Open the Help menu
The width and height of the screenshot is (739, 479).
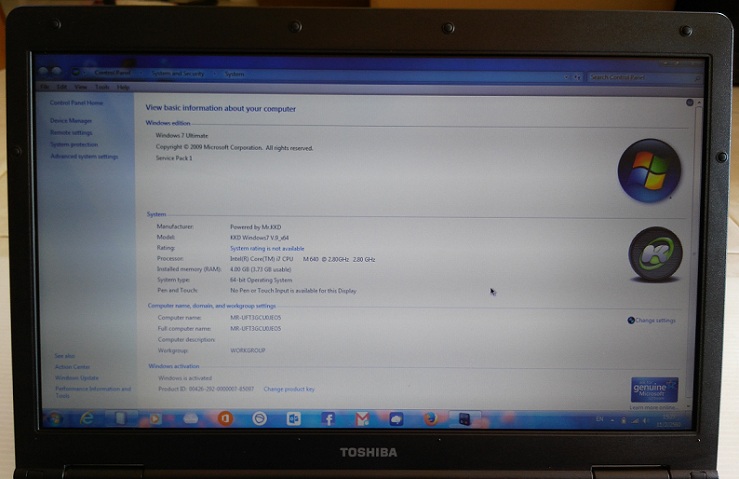point(123,87)
